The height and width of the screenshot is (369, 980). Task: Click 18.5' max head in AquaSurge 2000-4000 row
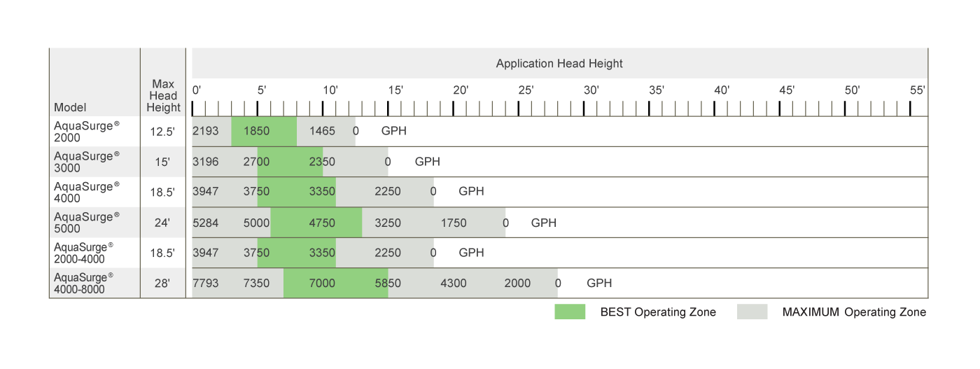coord(163,253)
